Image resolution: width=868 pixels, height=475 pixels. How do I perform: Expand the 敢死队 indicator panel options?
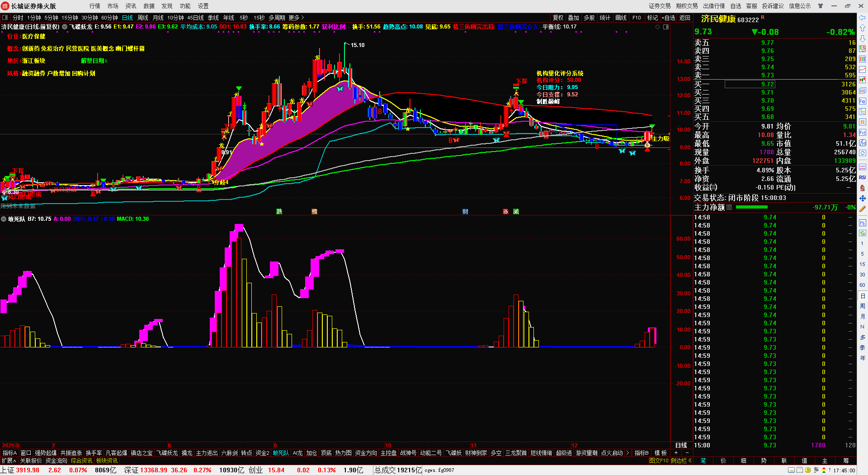point(4,219)
